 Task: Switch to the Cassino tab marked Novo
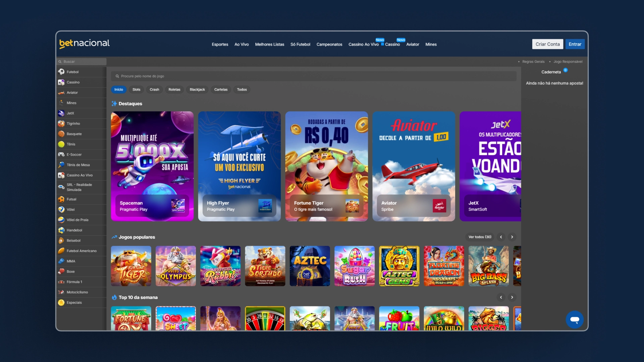pos(392,44)
